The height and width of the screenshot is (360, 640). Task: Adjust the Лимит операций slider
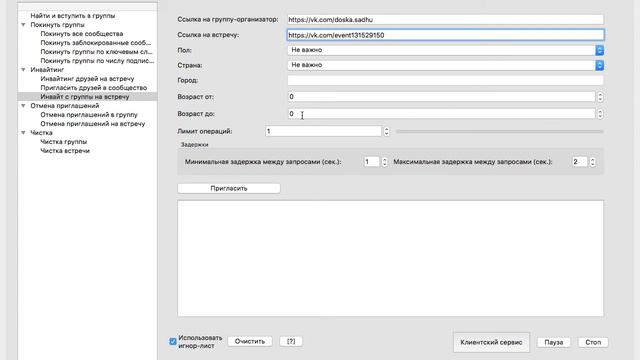pos(500,131)
